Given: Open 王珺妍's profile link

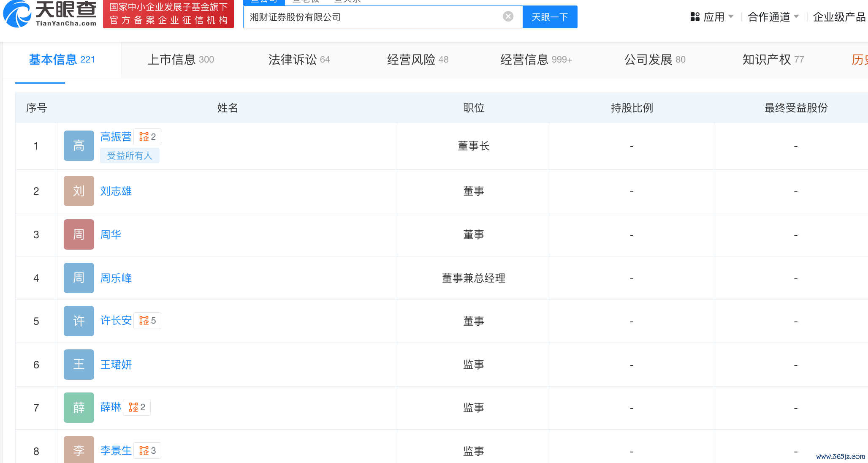Looking at the screenshot, I should pyautogui.click(x=116, y=365).
